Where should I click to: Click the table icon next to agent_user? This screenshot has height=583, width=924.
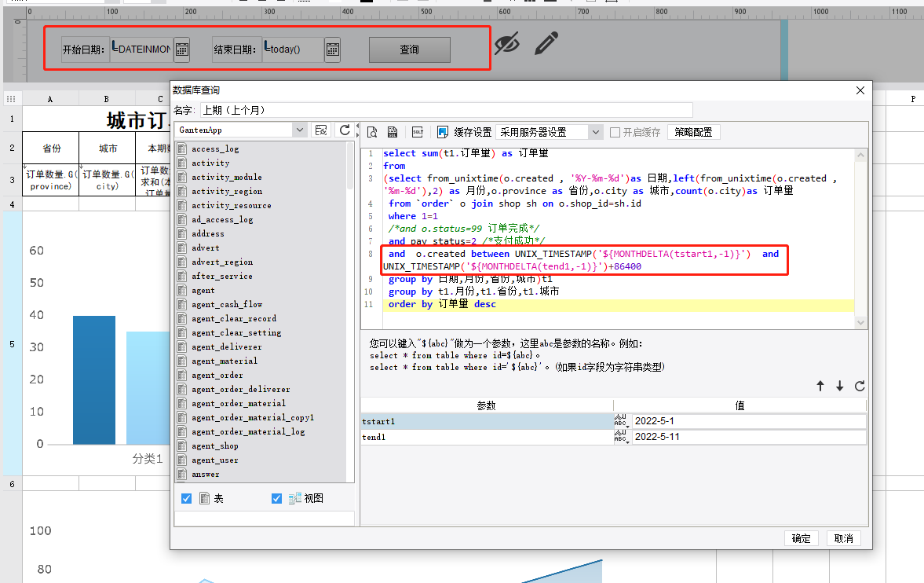[x=182, y=460]
